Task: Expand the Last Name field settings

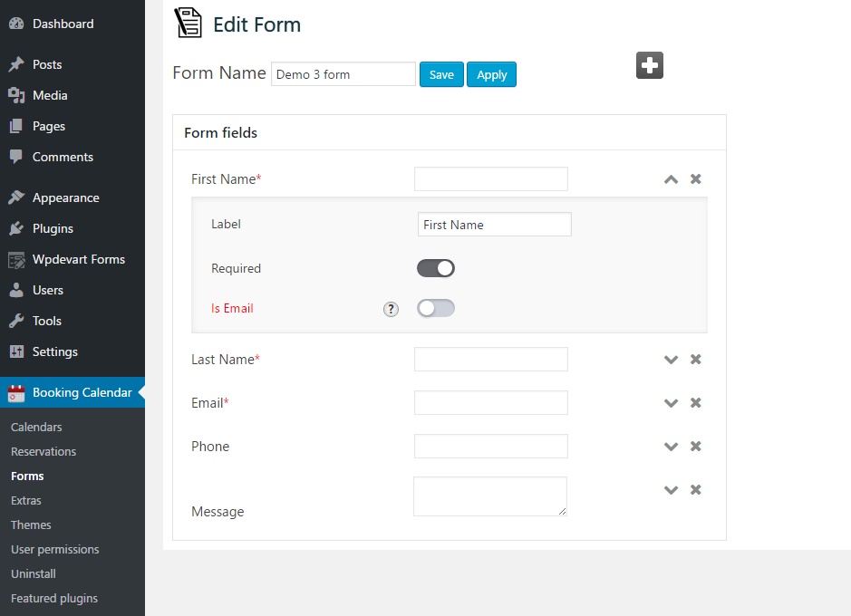Action: tap(671, 360)
